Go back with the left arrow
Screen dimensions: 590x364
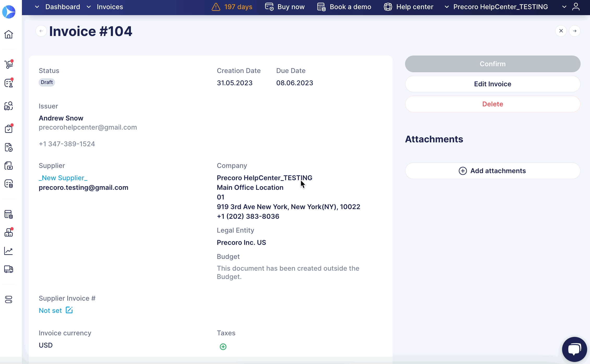click(x=41, y=31)
